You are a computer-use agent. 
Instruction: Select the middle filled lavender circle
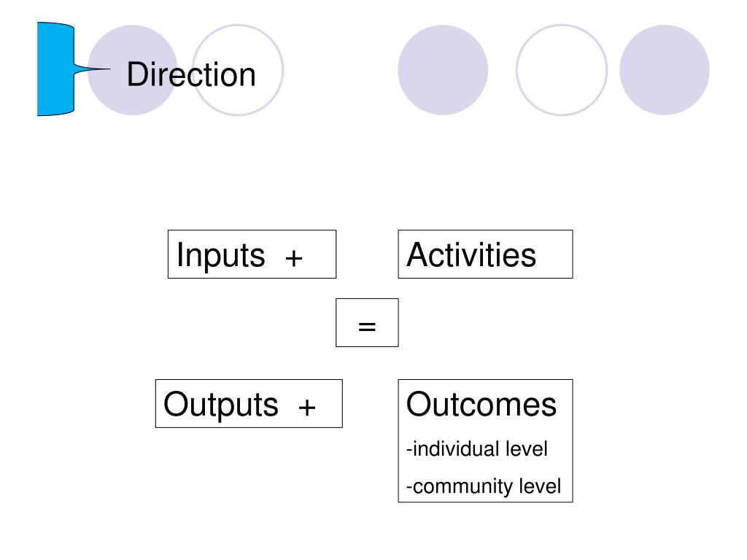[x=443, y=70]
